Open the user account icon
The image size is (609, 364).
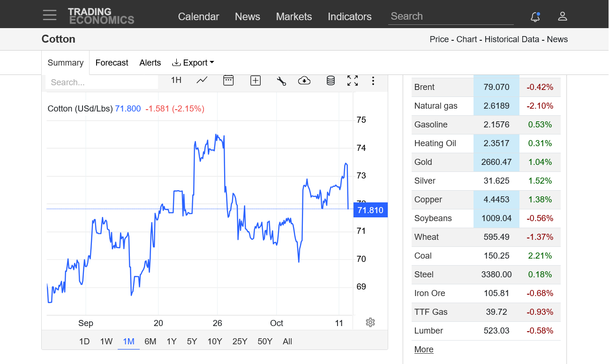[563, 16]
